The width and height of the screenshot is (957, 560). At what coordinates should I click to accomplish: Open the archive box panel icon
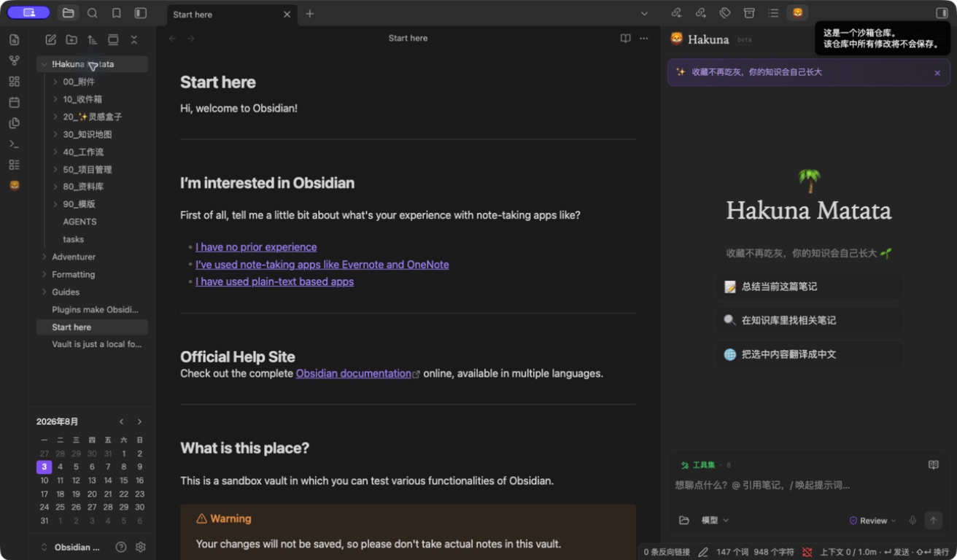coord(749,13)
